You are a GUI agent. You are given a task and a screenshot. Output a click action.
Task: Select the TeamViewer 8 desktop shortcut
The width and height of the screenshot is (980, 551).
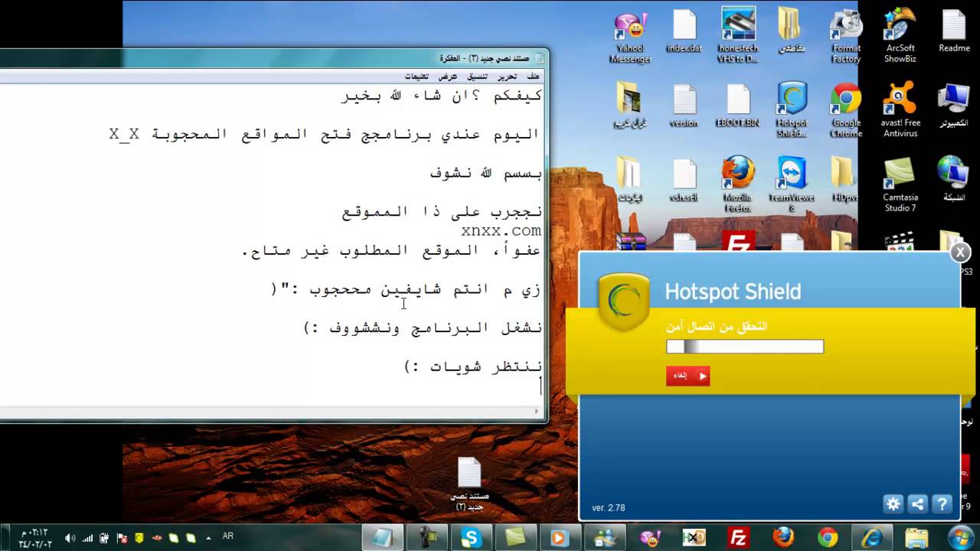[792, 184]
